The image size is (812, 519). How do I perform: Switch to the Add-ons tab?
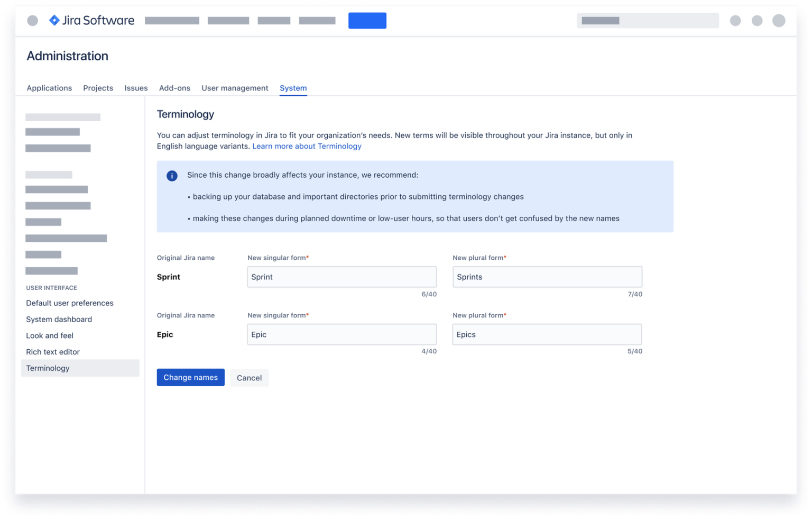coord(174,88)
